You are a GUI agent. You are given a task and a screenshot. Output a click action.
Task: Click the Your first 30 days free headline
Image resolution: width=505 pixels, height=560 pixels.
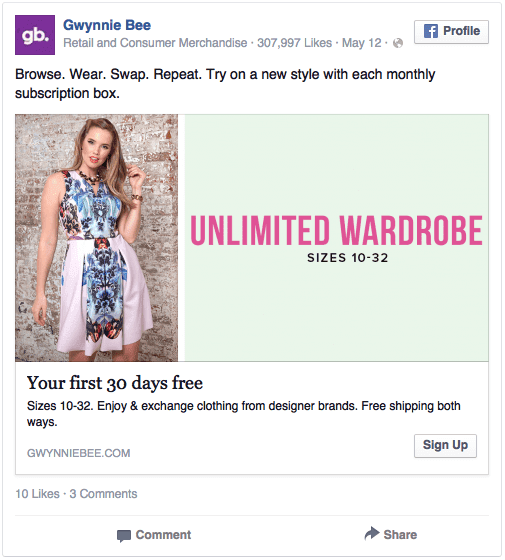click(x=115, y=383)
